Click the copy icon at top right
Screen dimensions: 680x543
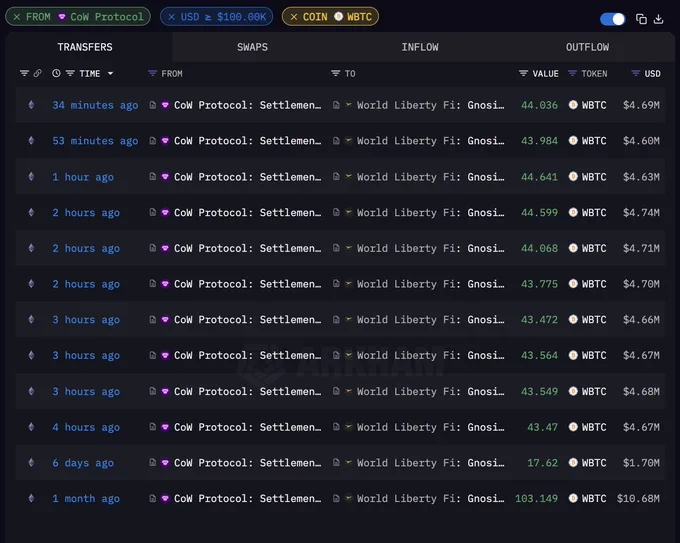641,19
